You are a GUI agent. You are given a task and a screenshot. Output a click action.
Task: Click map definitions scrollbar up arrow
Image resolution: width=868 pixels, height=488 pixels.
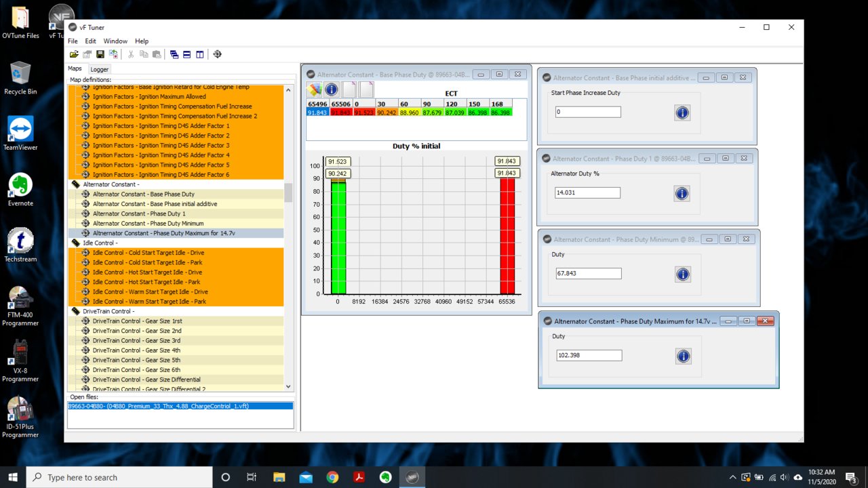[x=288, y=89]
